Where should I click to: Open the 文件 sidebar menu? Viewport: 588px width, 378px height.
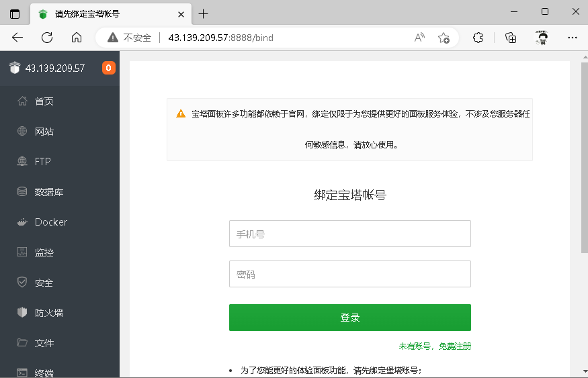(60, 343)
